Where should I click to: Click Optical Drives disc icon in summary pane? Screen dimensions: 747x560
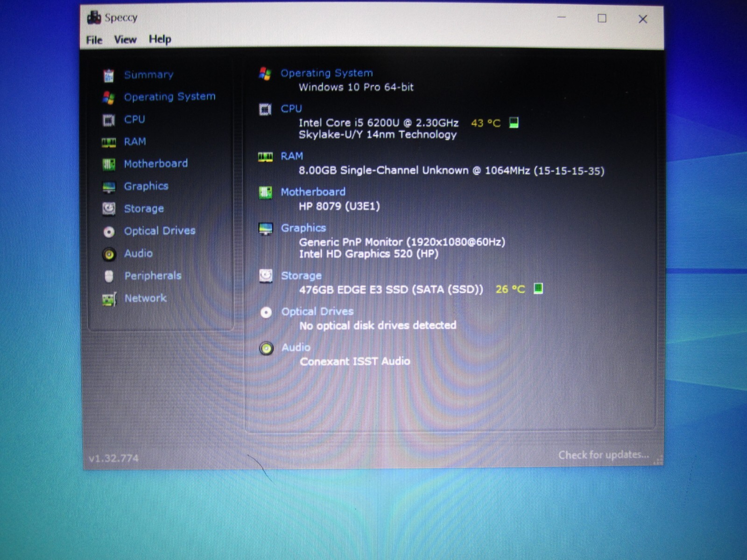[x=266, y=312]
